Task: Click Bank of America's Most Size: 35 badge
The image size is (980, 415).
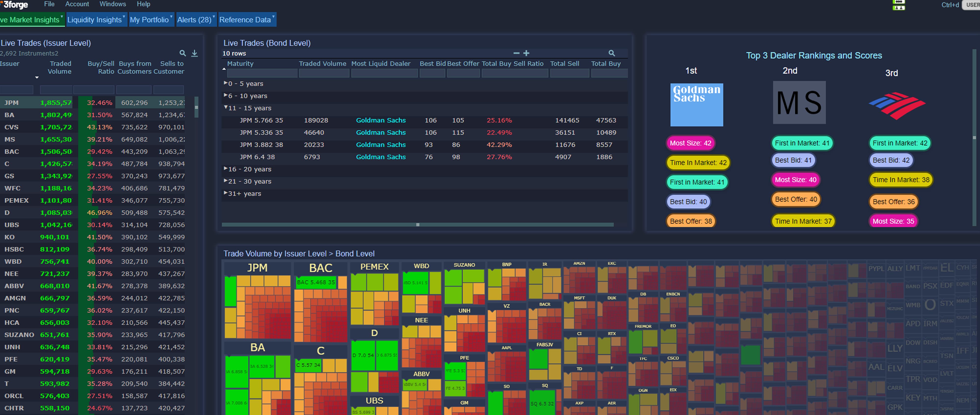Action: click(893, 221)
